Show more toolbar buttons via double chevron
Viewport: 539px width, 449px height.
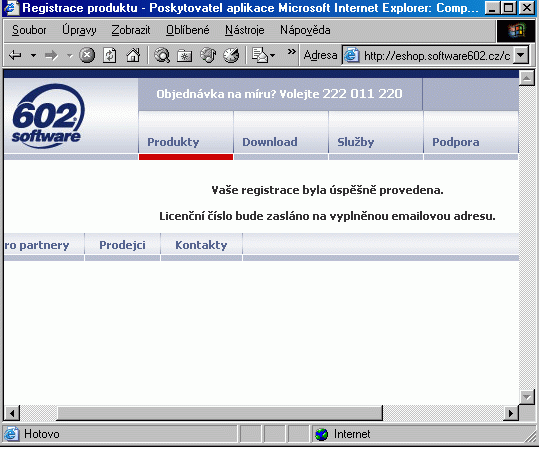292,52
